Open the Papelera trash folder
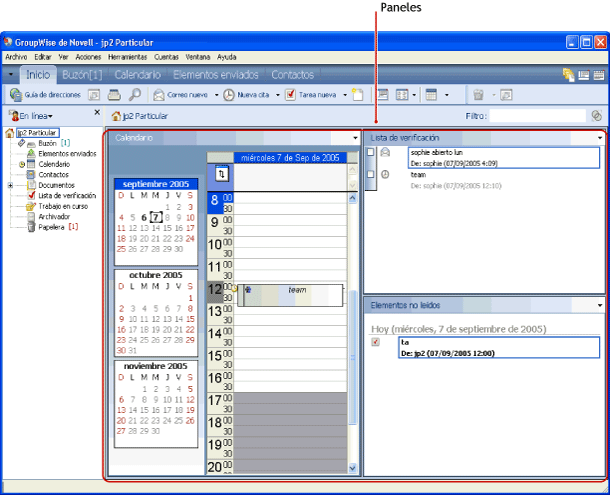Screen dimensions: 610x495 [51, 227]
